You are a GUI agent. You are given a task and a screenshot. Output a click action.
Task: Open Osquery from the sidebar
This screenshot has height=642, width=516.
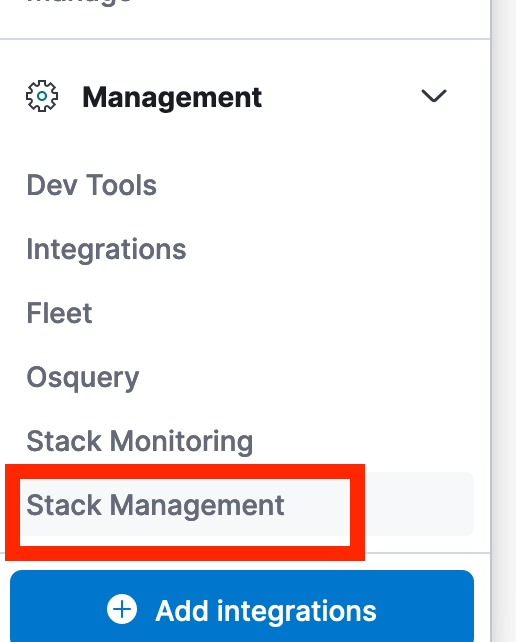tap(83, 378)
